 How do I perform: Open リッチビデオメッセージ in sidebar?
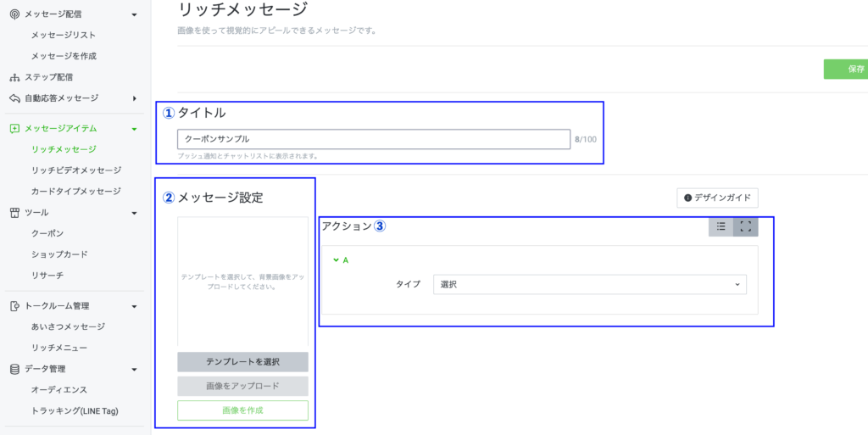pos(75,170)
